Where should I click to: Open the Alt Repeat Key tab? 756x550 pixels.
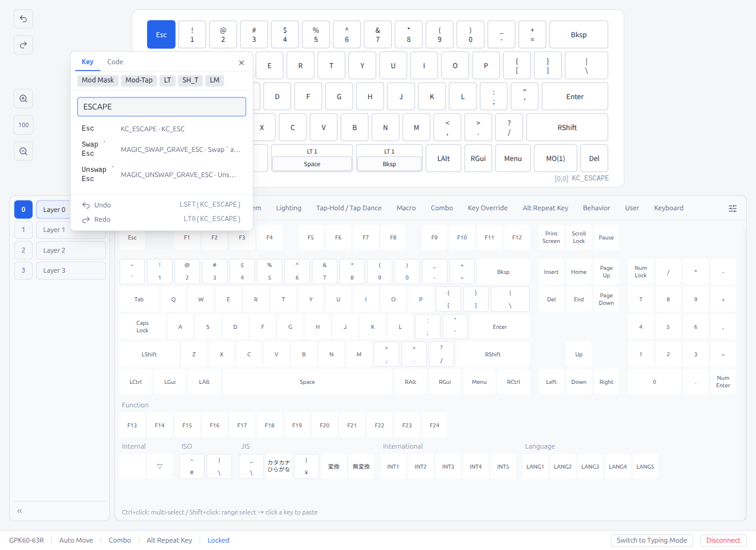[x=545, y=208]
